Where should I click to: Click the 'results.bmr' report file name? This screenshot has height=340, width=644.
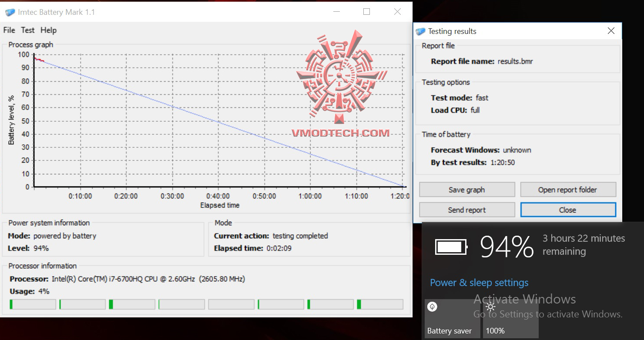[x=515, y=61]
